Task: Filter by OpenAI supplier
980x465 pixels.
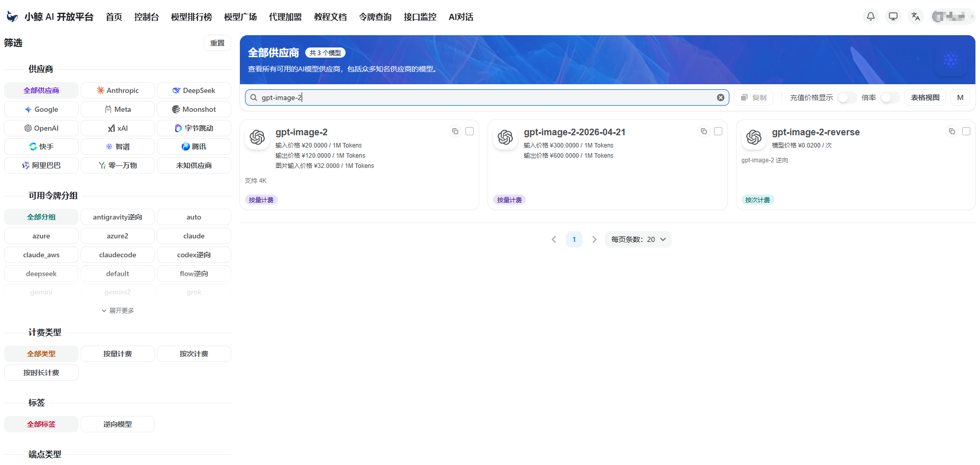Action: (41, 128)
